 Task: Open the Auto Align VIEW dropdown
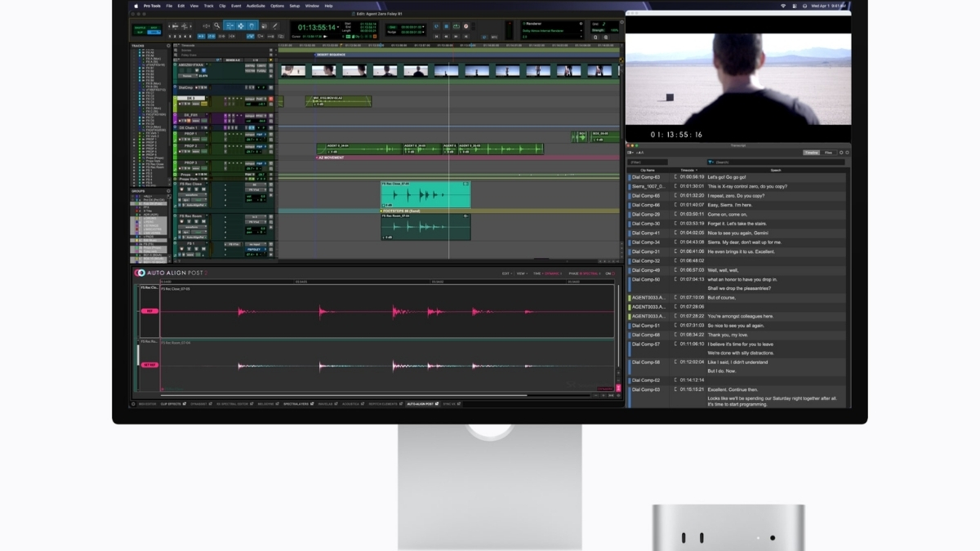coord(522,273)
